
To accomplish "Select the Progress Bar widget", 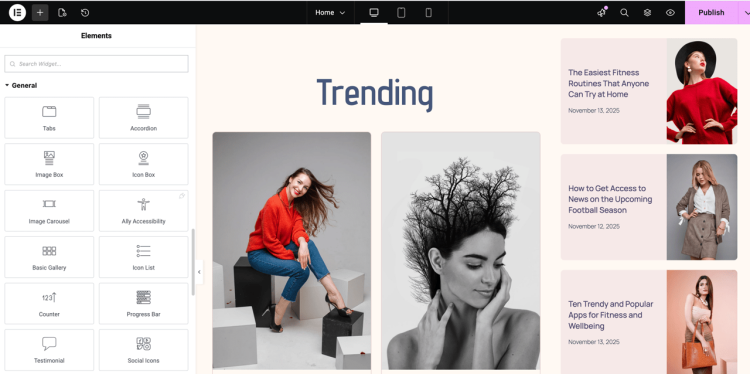I will pos(143,303).
